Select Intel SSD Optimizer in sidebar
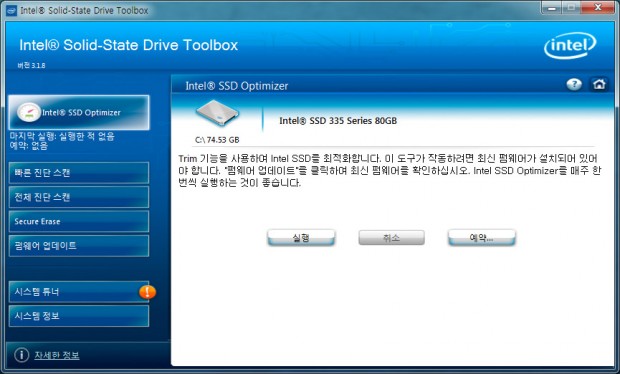Image resolution: width=620 pixels, height=374 pixels. coord(79,113)
